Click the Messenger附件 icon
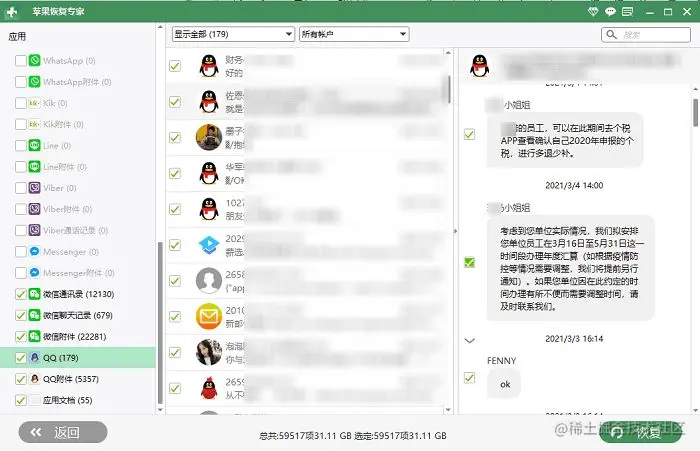 pyautogui.click(x=34, y=273)
